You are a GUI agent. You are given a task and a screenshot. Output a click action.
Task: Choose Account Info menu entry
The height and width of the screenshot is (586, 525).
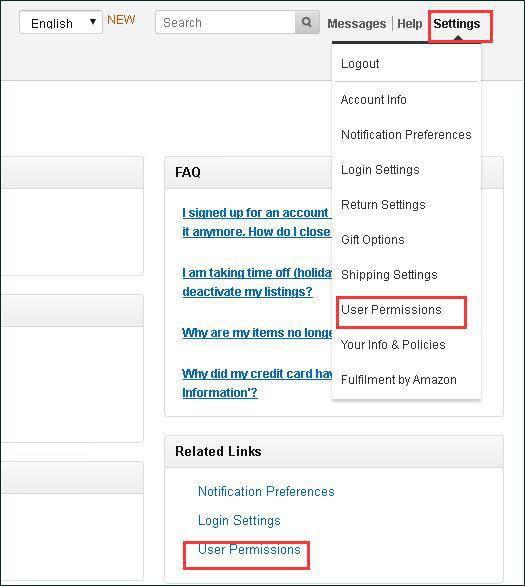(x=374, y=100)
